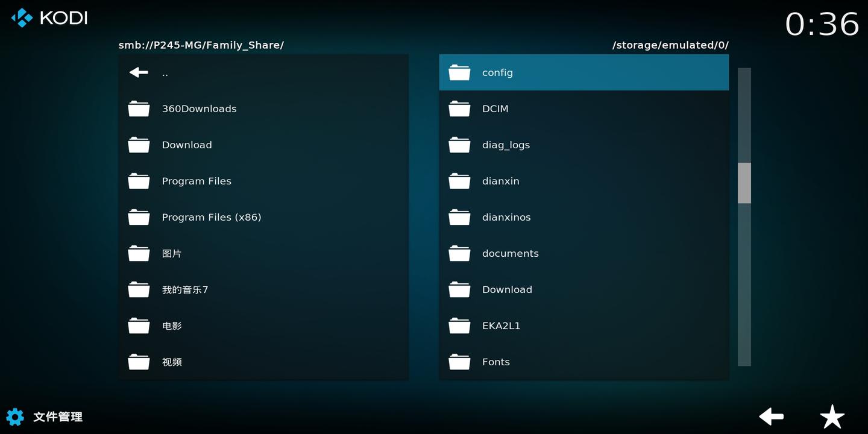
Task: Click the back arrow at the bottom right
Action: click(x=771, y=417)
